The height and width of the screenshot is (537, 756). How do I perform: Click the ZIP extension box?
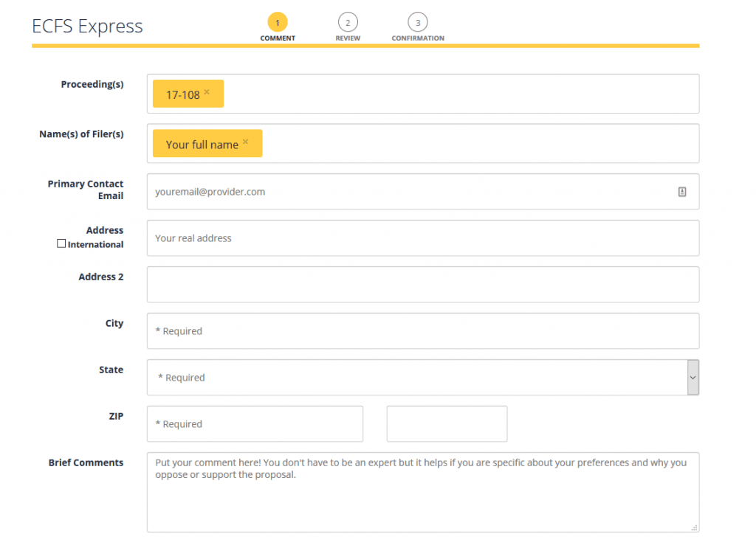click(x=447, y=424)
